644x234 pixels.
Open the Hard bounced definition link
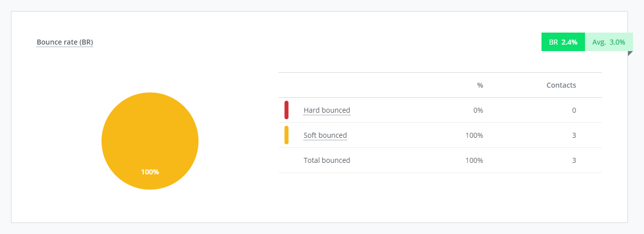[327, 110]
